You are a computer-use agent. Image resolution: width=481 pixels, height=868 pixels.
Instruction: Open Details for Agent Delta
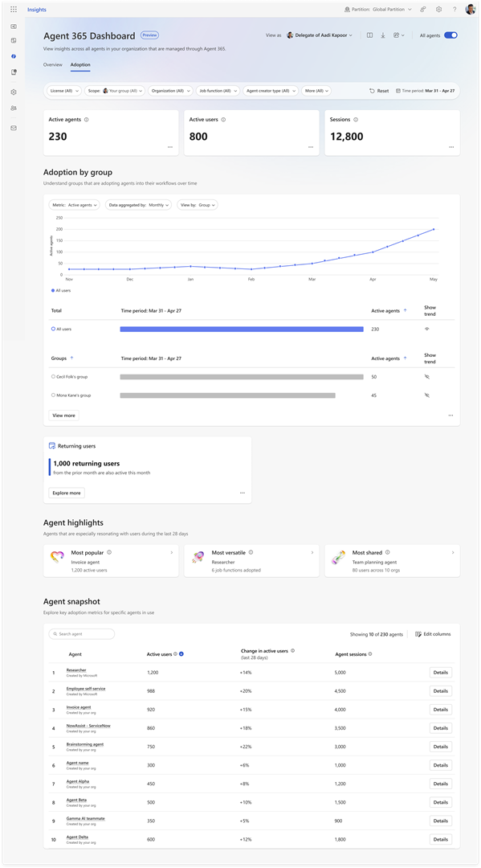point(441,839)
